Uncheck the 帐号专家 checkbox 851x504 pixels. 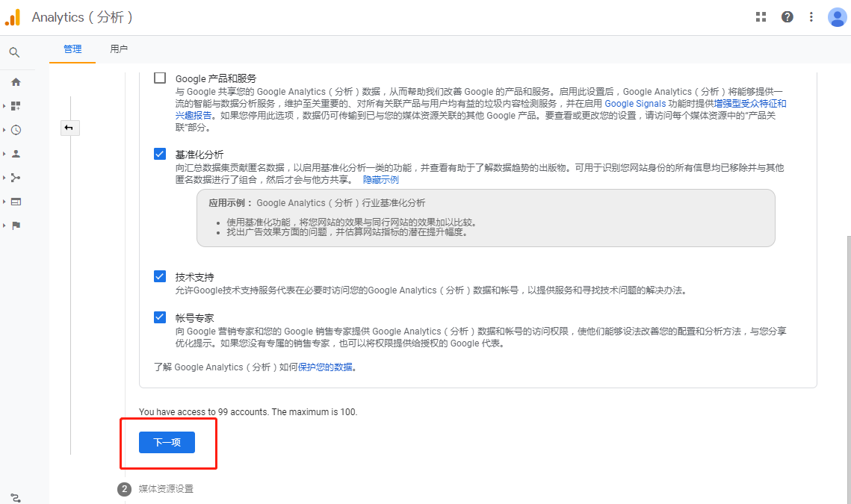160,317
